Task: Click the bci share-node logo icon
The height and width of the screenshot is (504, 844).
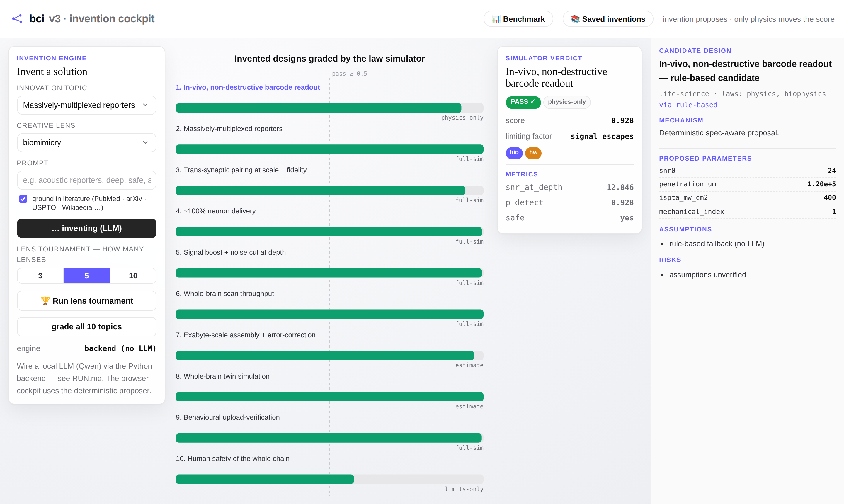Action: [x=17, y=19]
